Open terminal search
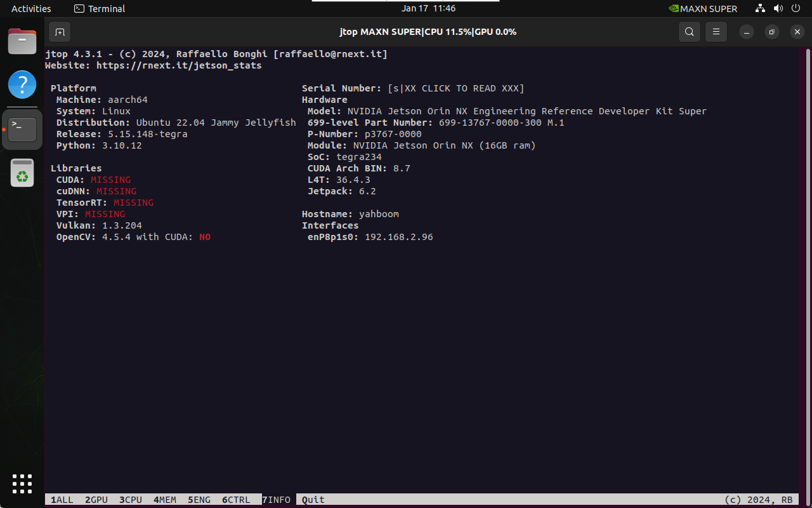Viewport: 812px width, 508px height. (x=689, y=32)
